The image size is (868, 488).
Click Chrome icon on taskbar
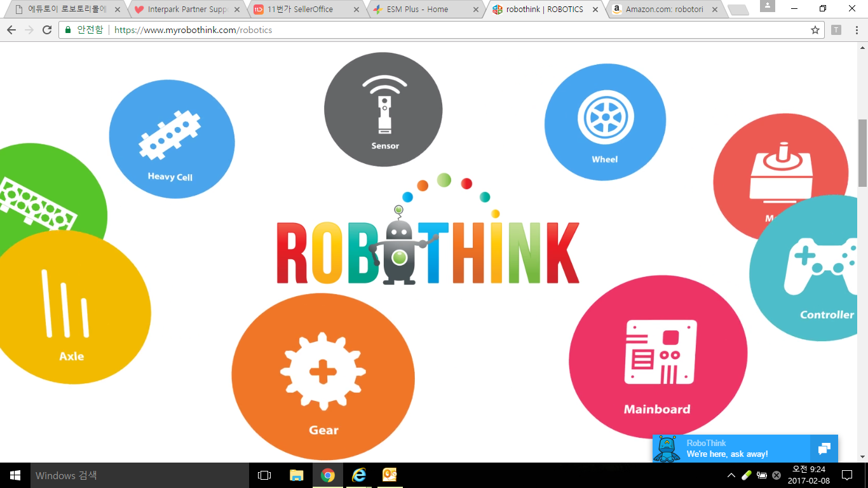(x=328, y=475)
